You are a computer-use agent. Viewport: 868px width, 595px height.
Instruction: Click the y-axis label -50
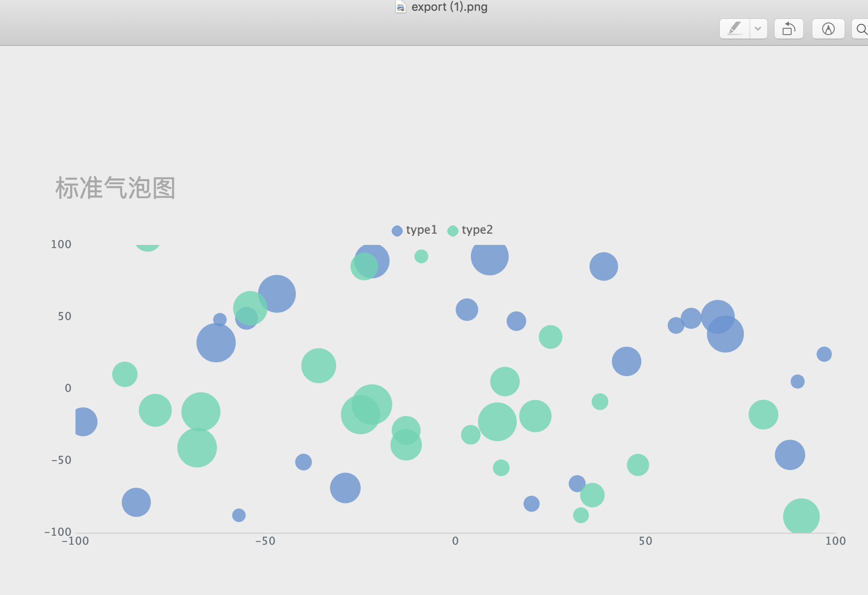pos(61,460)
